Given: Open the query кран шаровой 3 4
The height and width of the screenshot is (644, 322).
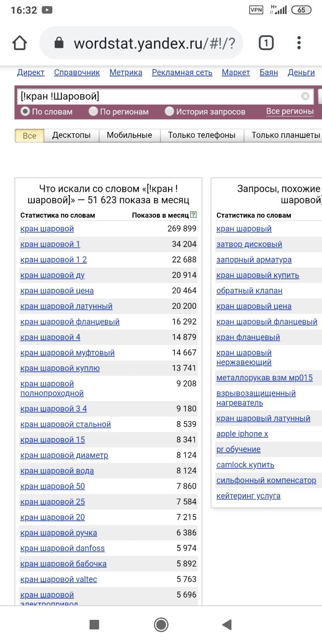Looking at the screenshot, I should point(53,409).
